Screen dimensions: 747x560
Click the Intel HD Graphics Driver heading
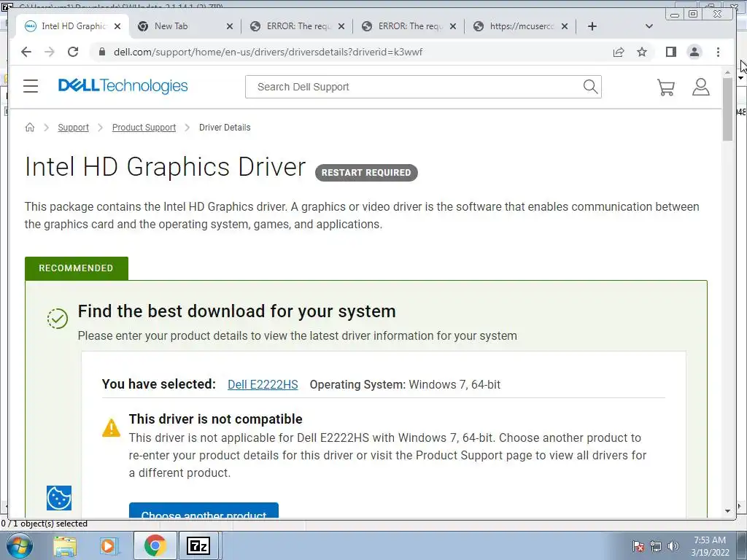(x=166, y=167)
